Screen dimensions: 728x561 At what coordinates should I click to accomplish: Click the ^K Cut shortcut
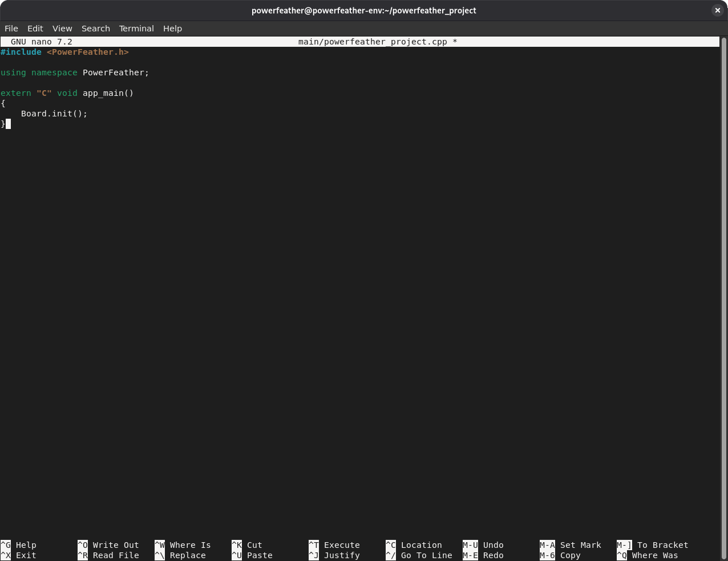[247, 545]
